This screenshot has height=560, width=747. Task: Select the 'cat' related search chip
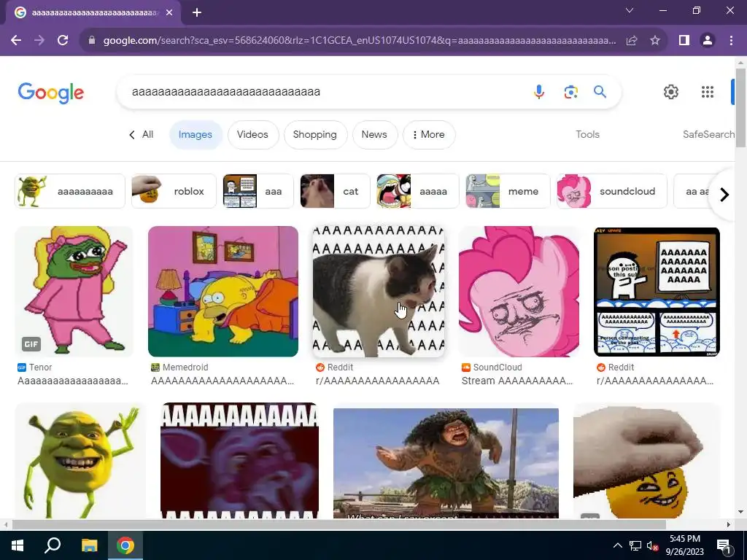(x=335, y=191)
